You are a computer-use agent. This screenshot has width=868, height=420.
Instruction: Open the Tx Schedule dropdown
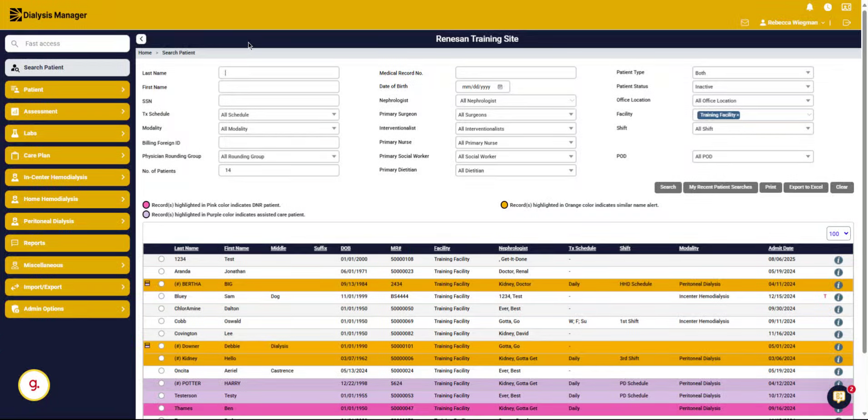[x=278, y=115]
